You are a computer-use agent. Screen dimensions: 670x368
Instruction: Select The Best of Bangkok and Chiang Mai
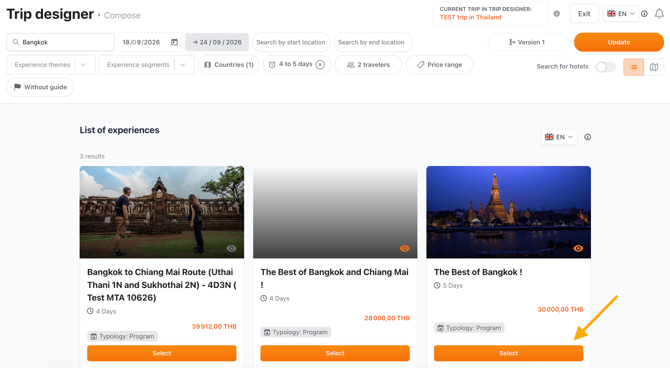(335, 353)
